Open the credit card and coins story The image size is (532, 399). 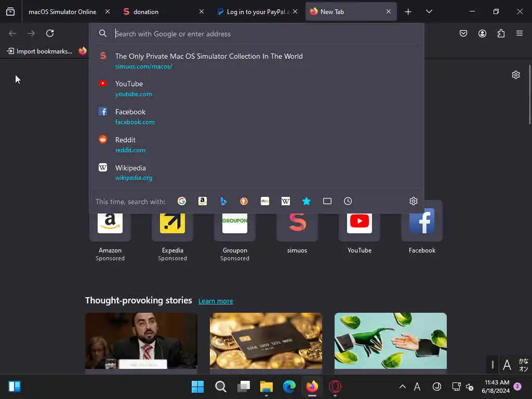(x=266, y=343)
